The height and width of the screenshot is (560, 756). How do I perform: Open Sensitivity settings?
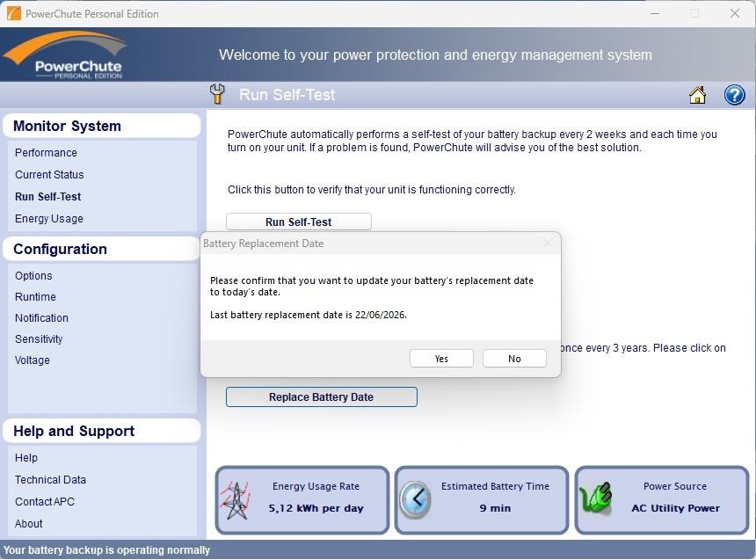pos(39,339)
